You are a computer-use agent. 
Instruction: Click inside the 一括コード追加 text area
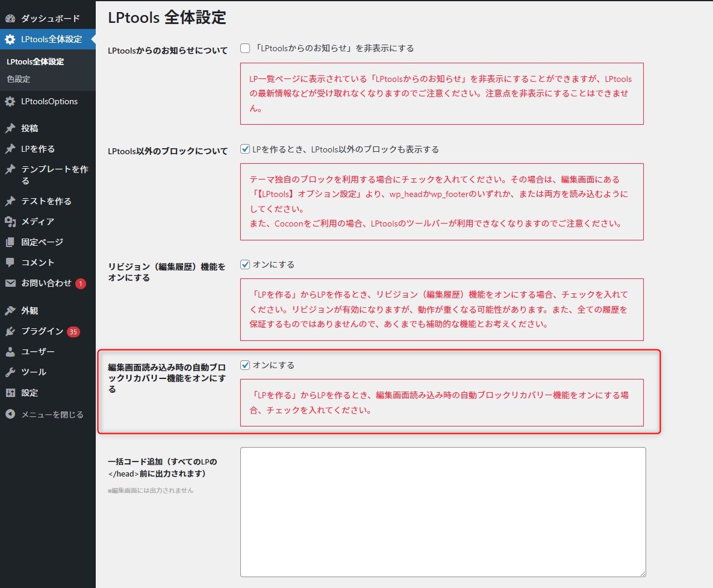443,512
